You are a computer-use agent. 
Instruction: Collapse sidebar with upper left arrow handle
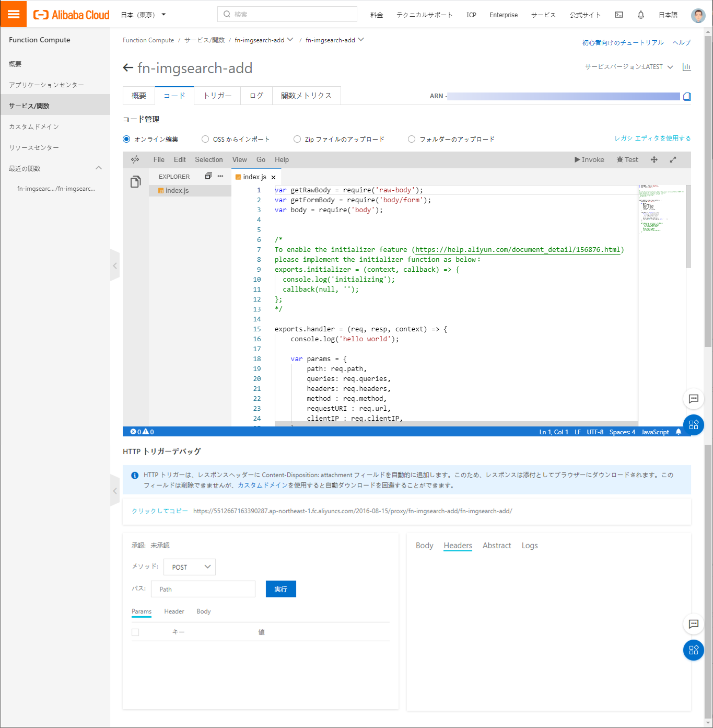click(x=115, y=265)
